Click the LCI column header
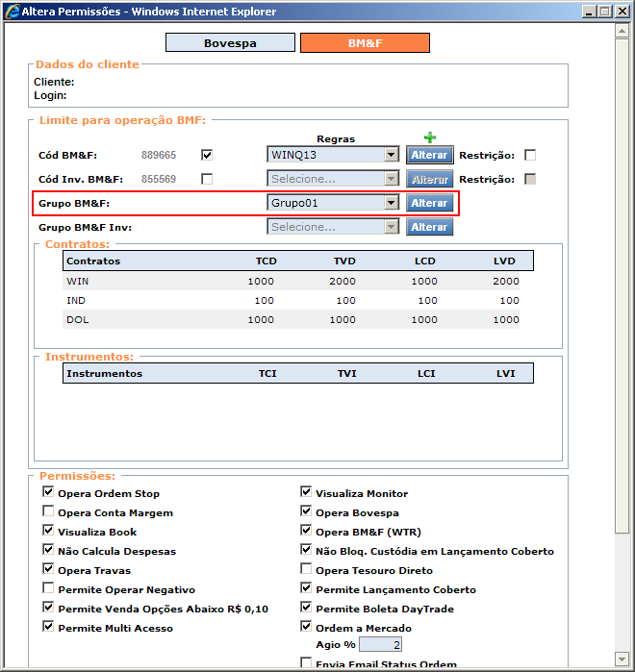This screenshot has width=635, height=672. click(x=426, y=373)
